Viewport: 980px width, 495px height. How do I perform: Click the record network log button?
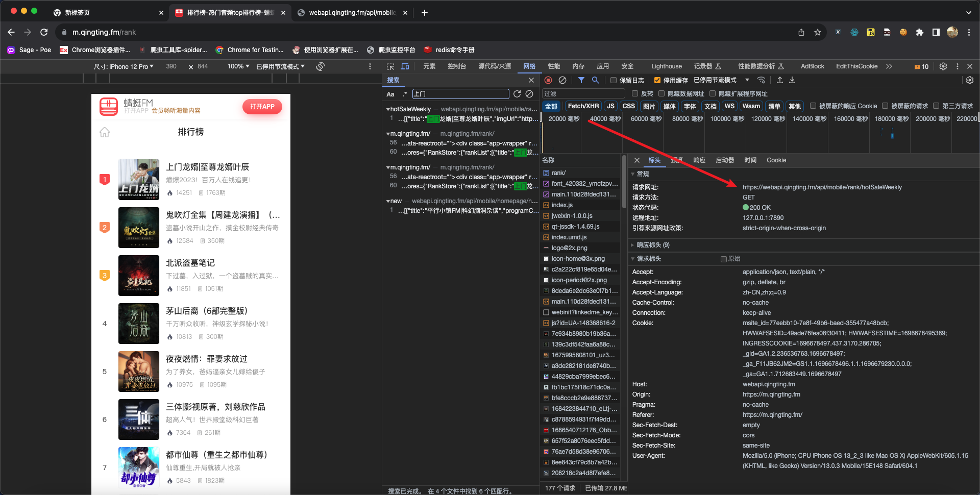548,80
